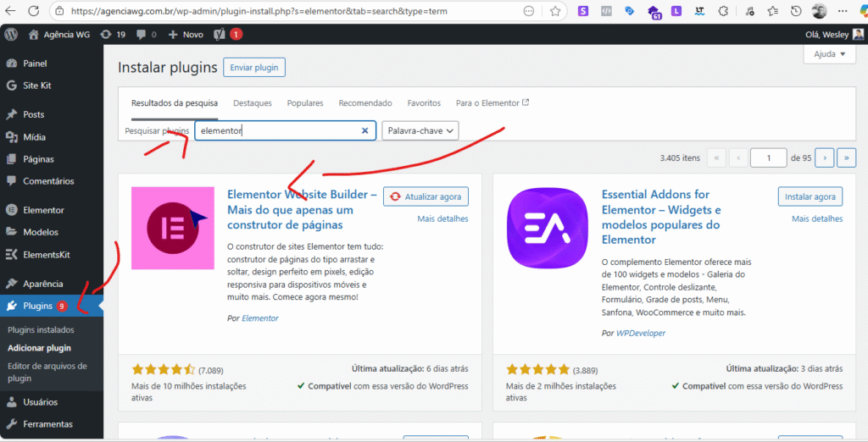The height and width of the screenshot is (442, 868).
Task: Click the purple L extension icon
Action: pyautogui.click(x=676, y=11)
